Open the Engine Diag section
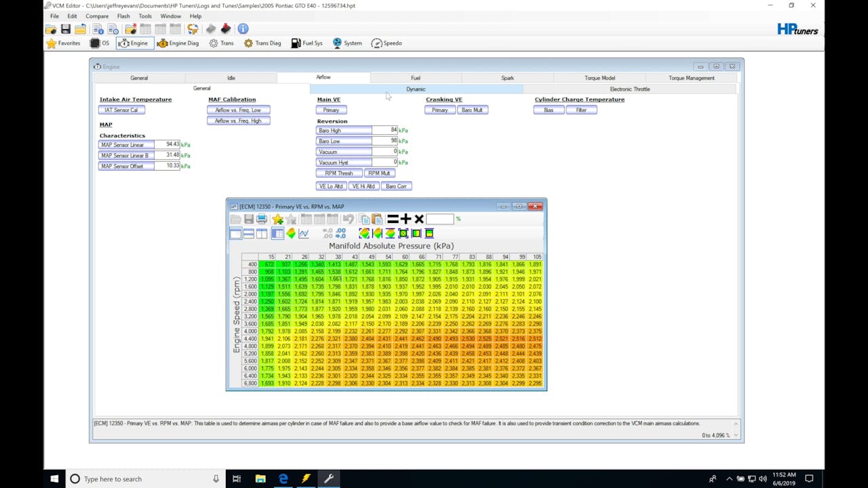 (x=178, y=43)
